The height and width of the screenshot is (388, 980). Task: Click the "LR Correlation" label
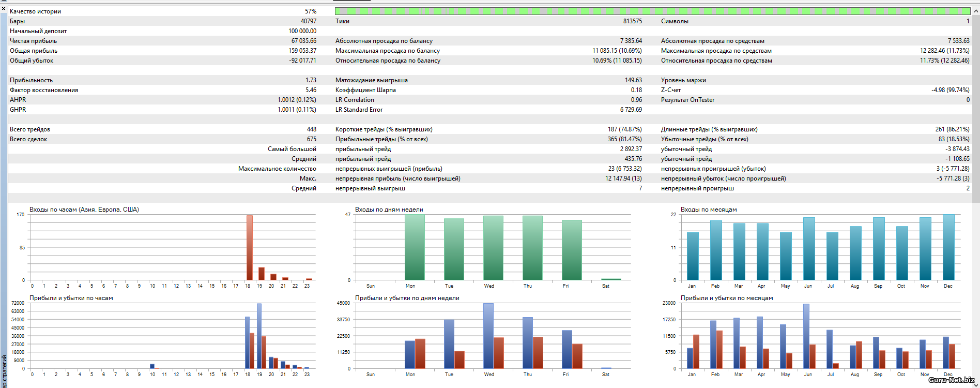pos(355,100)
